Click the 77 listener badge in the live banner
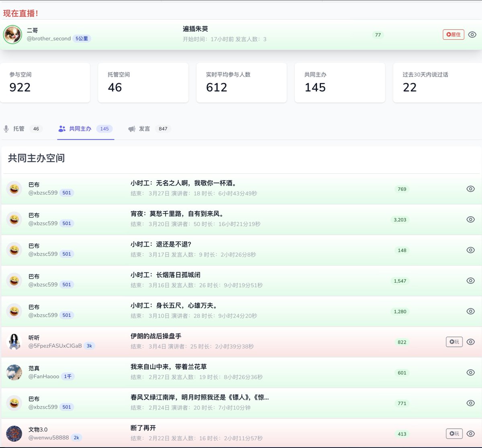482x448 pixels. [x=378, y=35]
